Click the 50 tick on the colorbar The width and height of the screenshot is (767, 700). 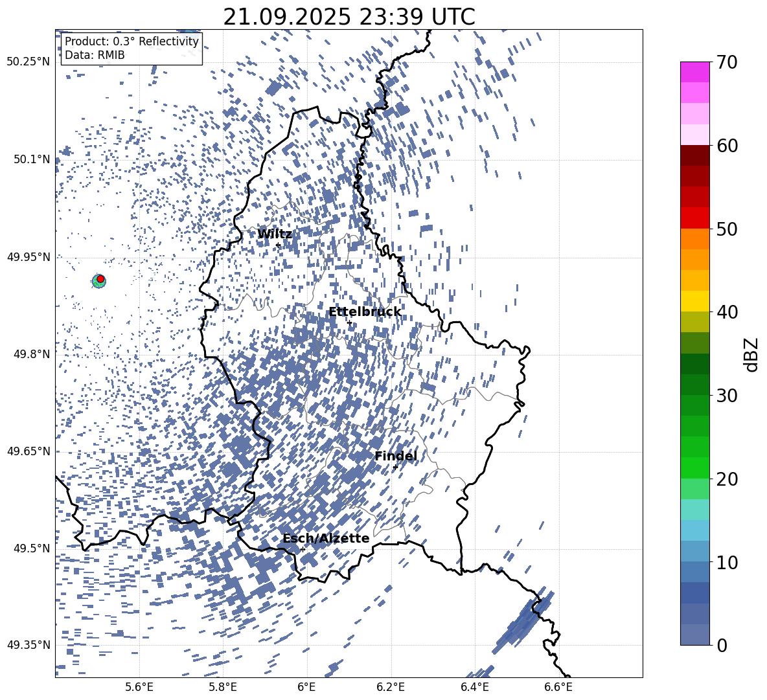pyautogui.click(x=726, y=229)
